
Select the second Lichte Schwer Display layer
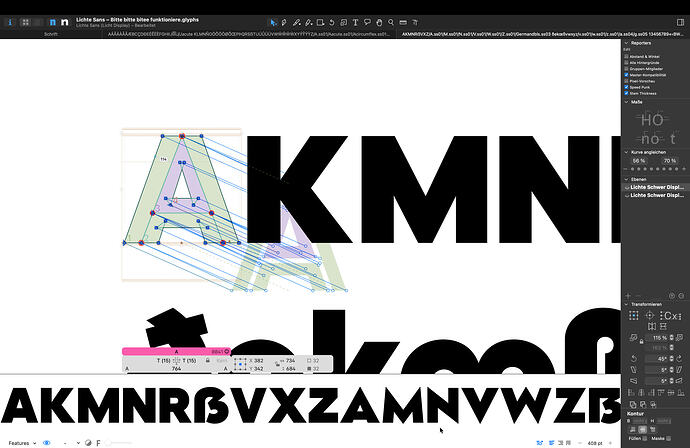click(x=655, y=195)
